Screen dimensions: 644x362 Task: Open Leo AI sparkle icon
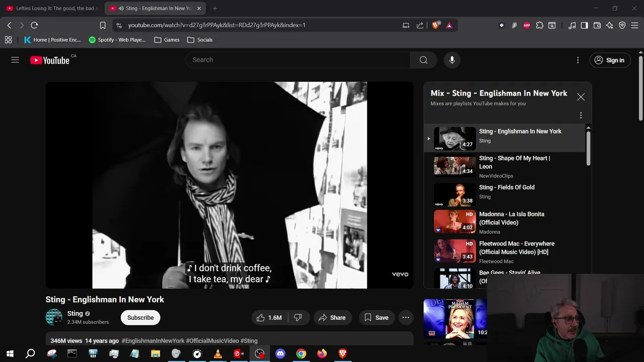(x=609, y=25)
